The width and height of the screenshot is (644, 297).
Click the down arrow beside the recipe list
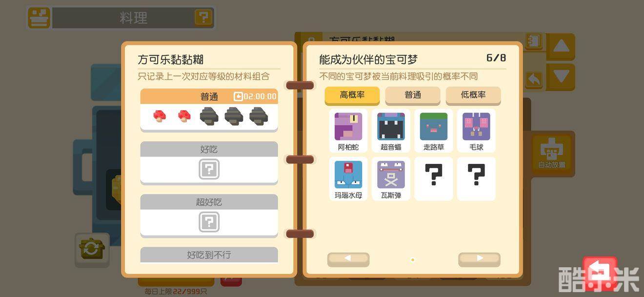click(561, 77)
